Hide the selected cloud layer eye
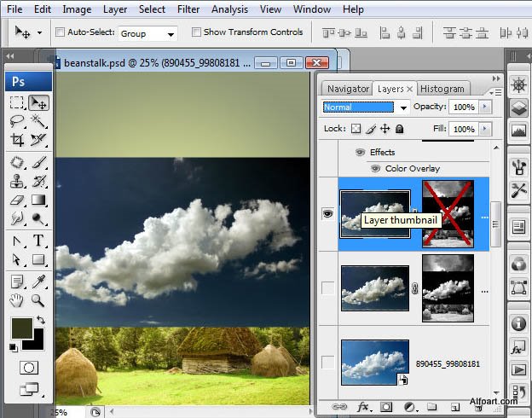 [x=327, y=214]
